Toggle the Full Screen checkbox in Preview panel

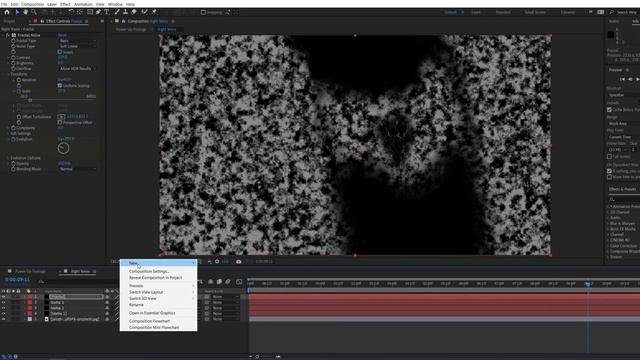coord(609,156)
